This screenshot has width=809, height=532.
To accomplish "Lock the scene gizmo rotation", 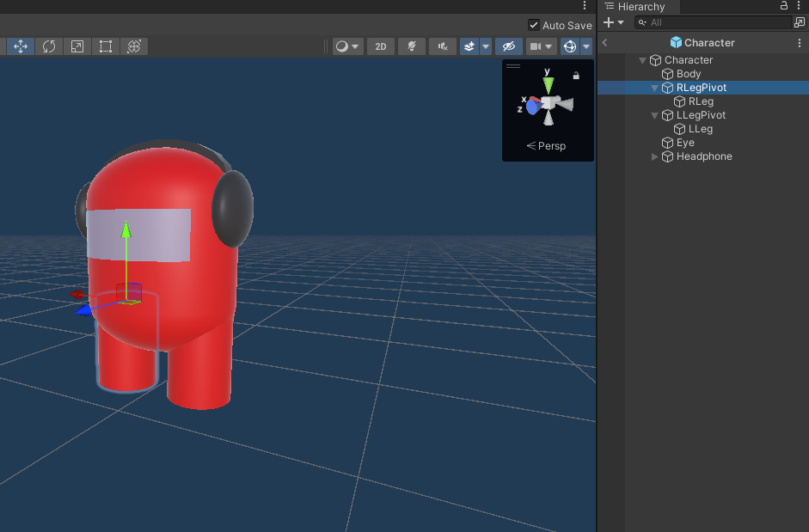I will click(576, 76).
